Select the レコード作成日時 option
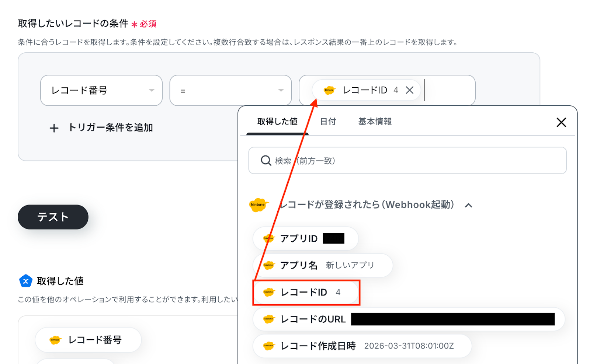Viewport: 590px width, 364px height. [x=362, y=346]
